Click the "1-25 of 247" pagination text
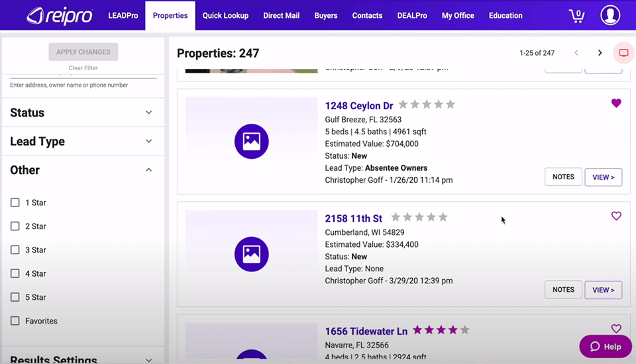The image size is (636, 364). point(537,53)
